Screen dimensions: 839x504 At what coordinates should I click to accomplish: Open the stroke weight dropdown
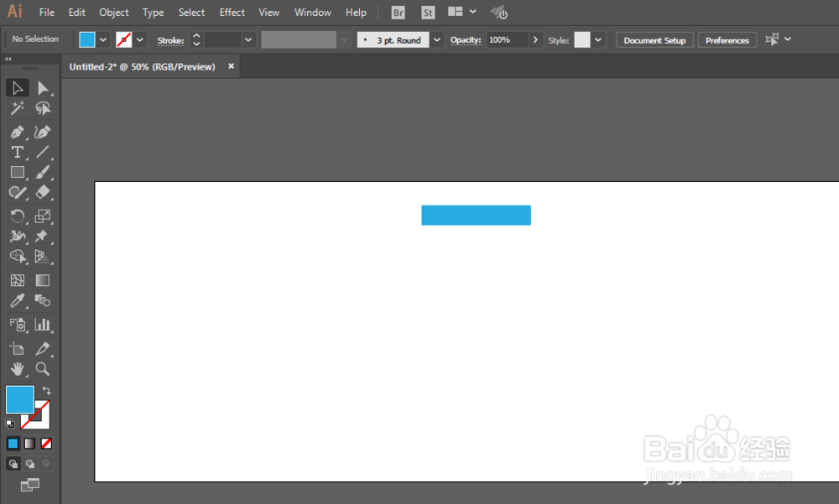248,39
